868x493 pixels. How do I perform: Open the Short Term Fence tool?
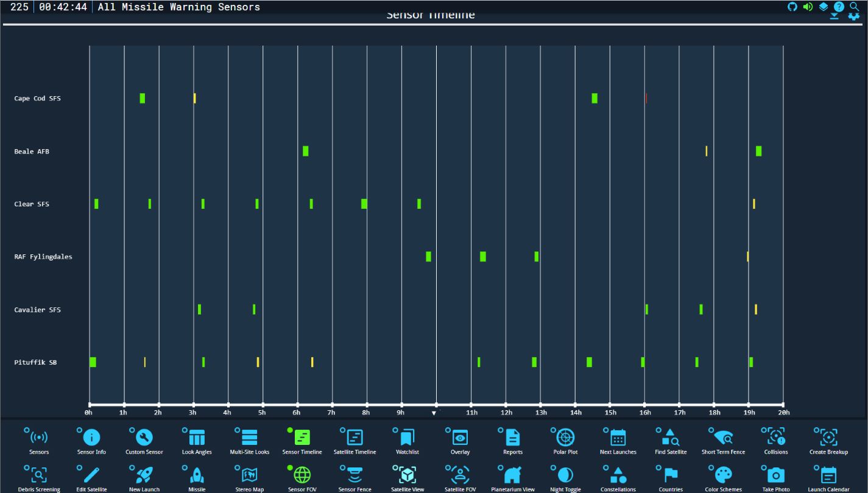[723, 437]
